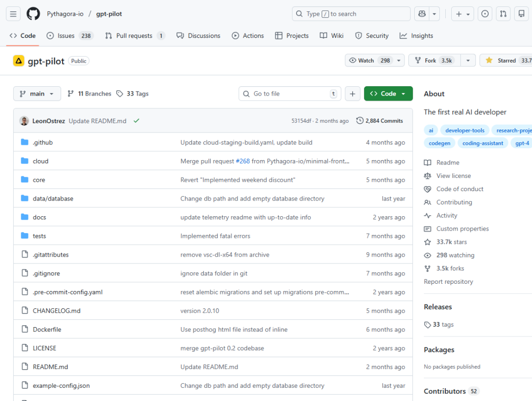Open the Fork options dropdown arrow
This screenshot has width=532, height=401.
click(x=468, y=61)
